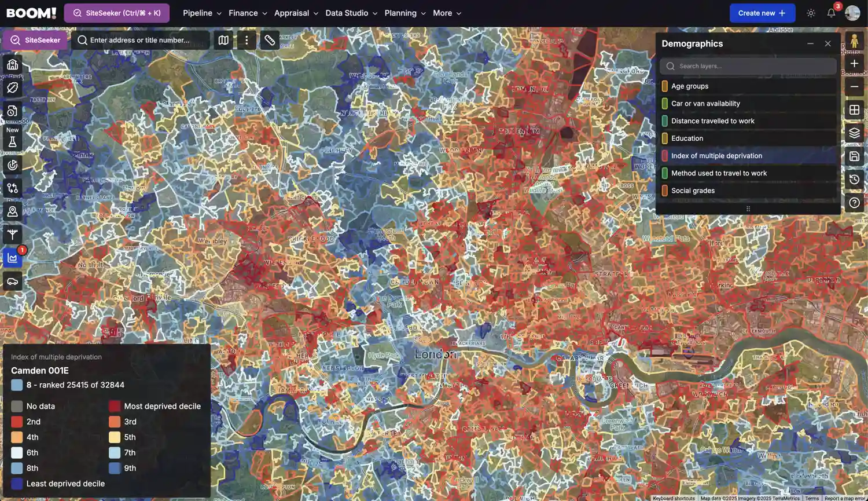Click the 2nd decile legend swatch
This screenshot has height=501, width=868.
click(x=17, y=422)
